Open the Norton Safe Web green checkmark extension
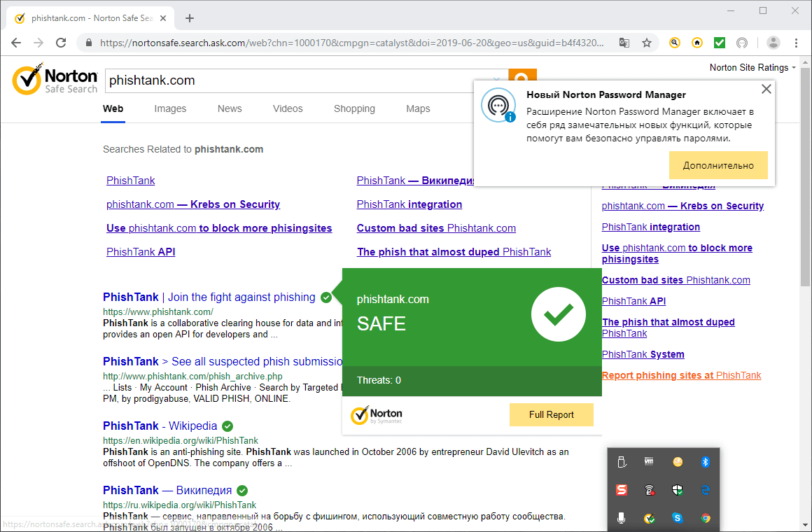Viewport: 812px width, 532px height. (x=720, y=43)
